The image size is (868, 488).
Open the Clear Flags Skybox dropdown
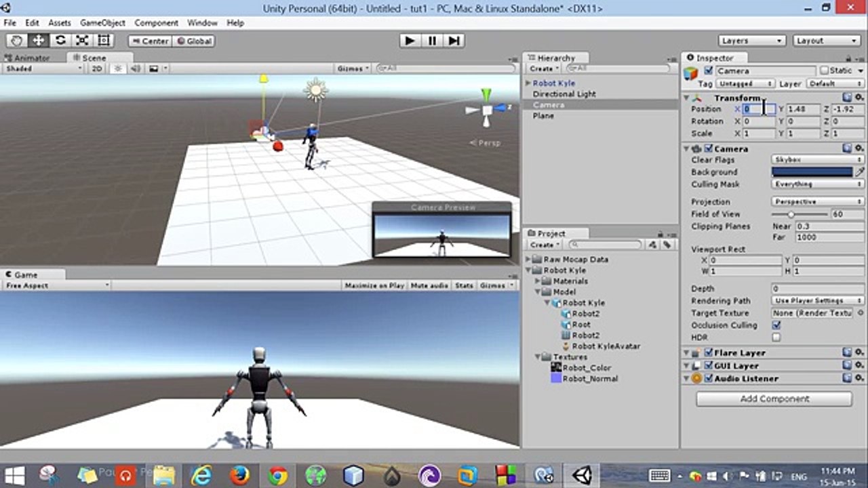click(818, 160)
